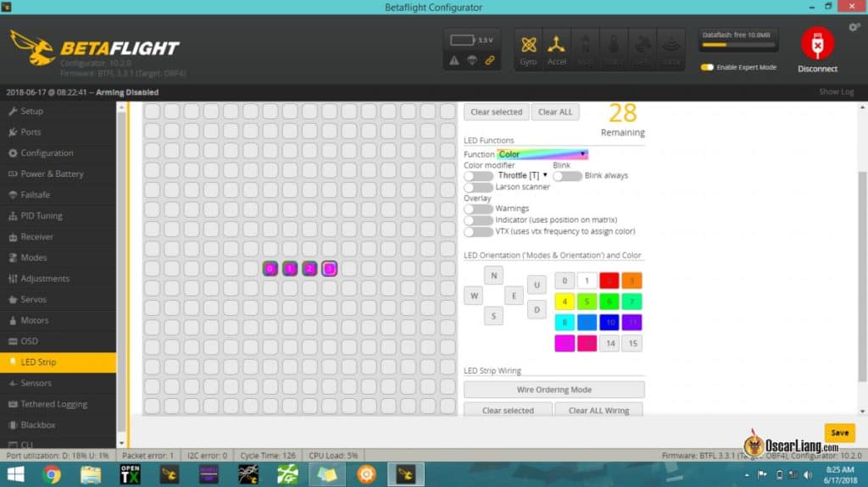The height and width of the screenshot is (487, 868).
Task: Open the settings gear icon top right
Action: [x=854, y=27]
